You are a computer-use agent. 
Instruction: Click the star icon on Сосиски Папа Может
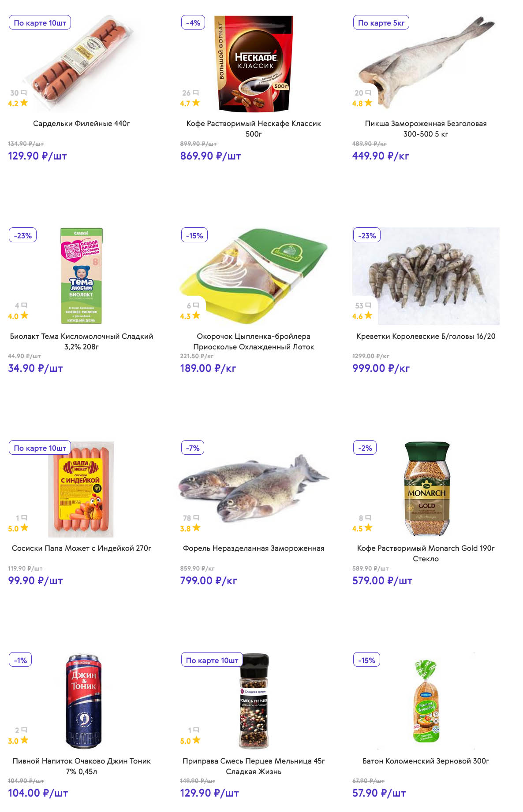pos(24,528)
